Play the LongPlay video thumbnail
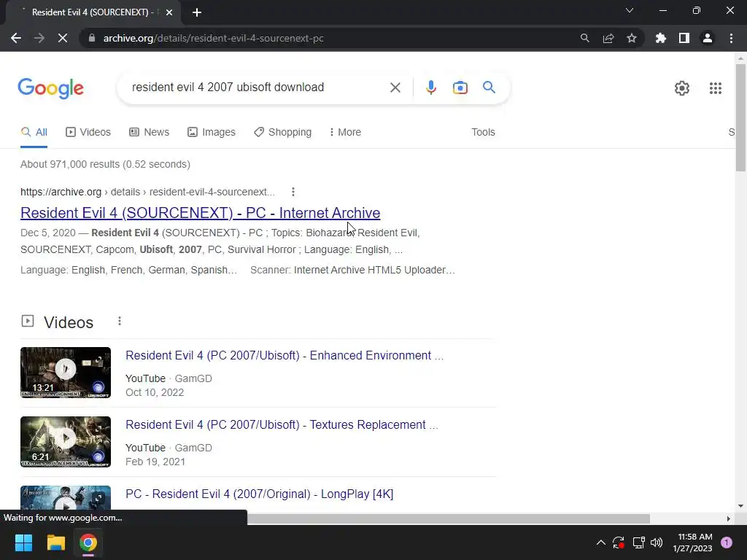747x560 pixels. 66,497
